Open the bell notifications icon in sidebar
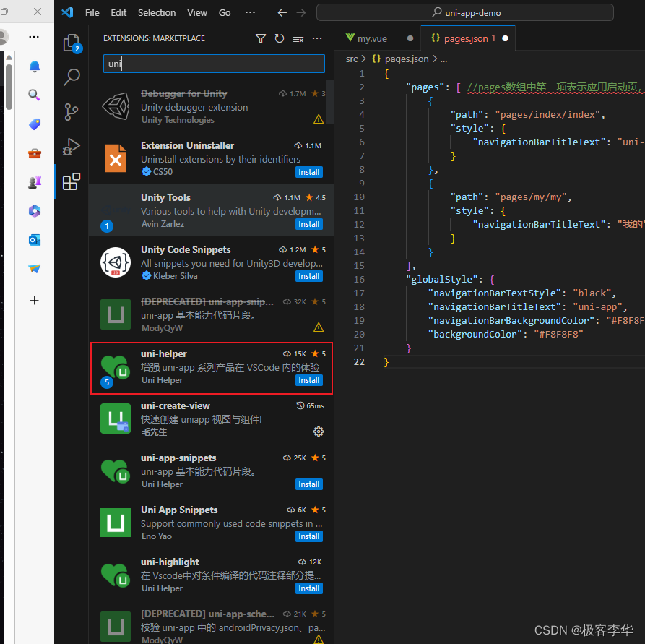The image size is (645, 644). (35, 66)
